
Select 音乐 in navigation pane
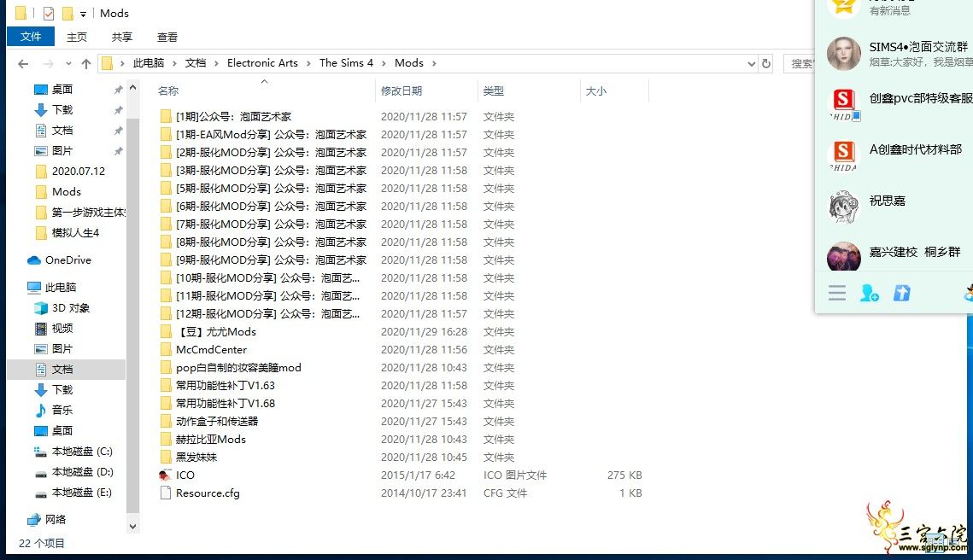pos(62,410)
